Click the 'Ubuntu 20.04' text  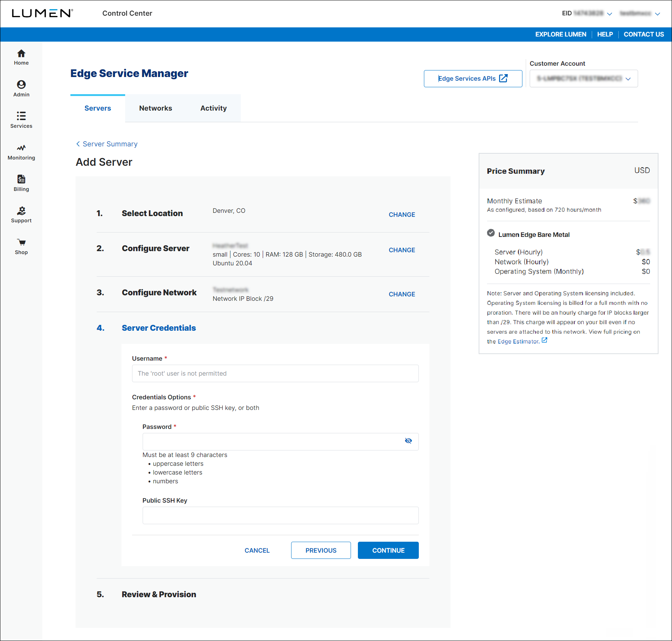tap(232, 263)
